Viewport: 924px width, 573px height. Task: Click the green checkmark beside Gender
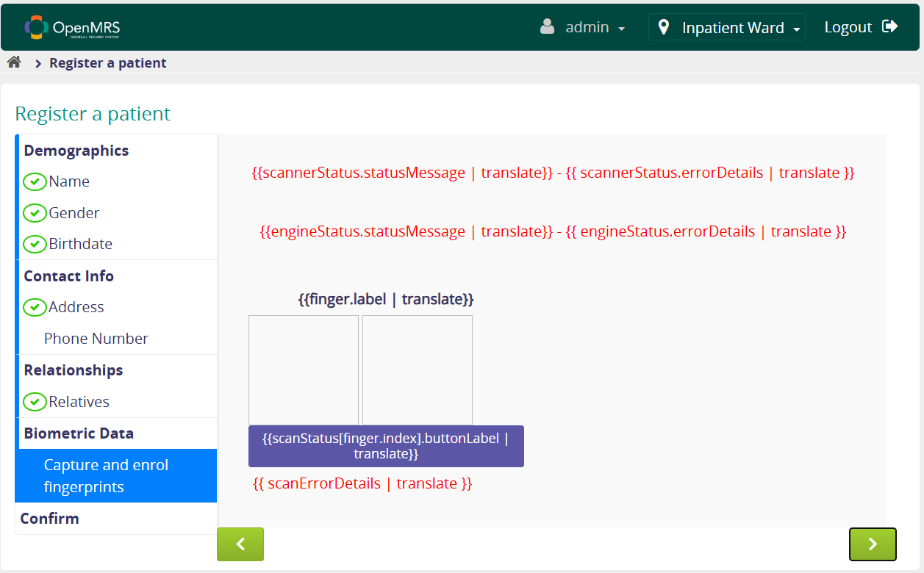35,213
